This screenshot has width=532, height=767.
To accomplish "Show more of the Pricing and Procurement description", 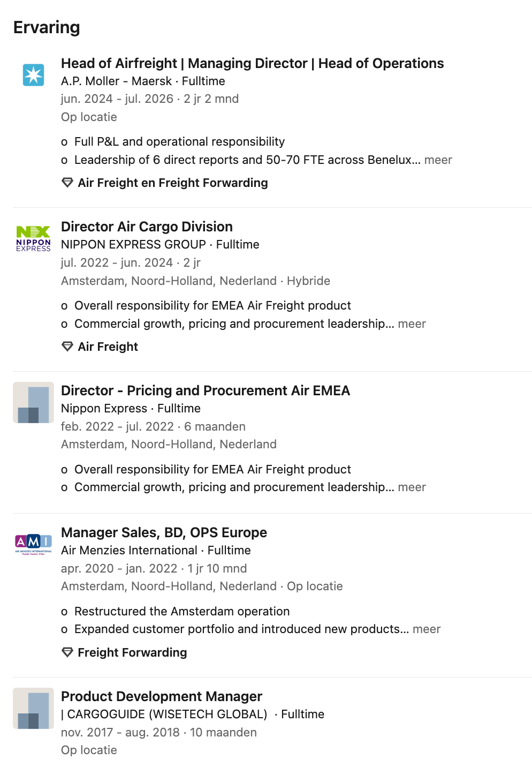I will [x=412, y=487].
